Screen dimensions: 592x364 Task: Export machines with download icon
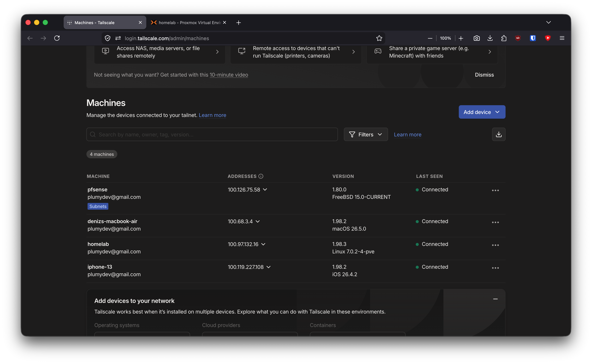(x=498, y=134)
